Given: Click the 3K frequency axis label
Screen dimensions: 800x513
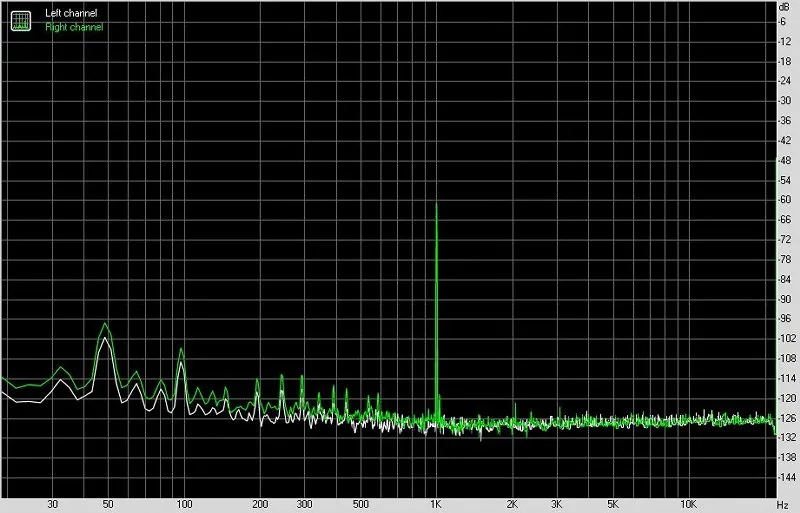Looking at the screenshot, I should coord(556,504).
